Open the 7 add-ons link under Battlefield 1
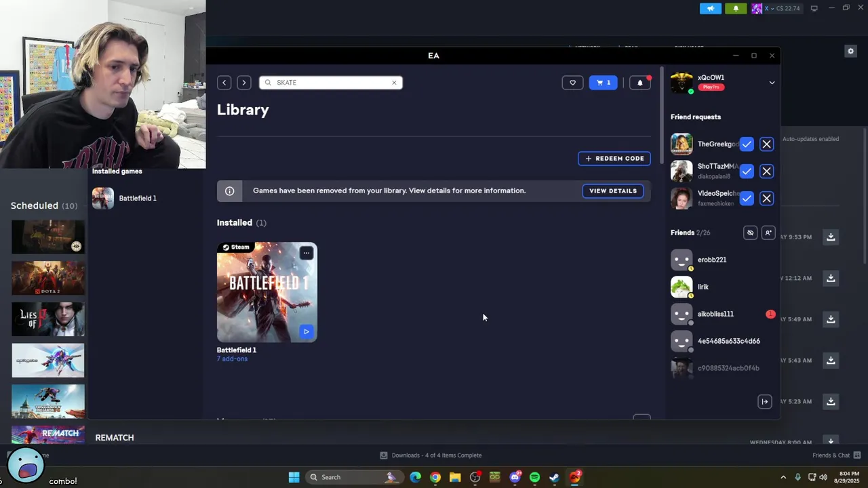The height and width of the screenshot is (488, 868). point(232,359)
